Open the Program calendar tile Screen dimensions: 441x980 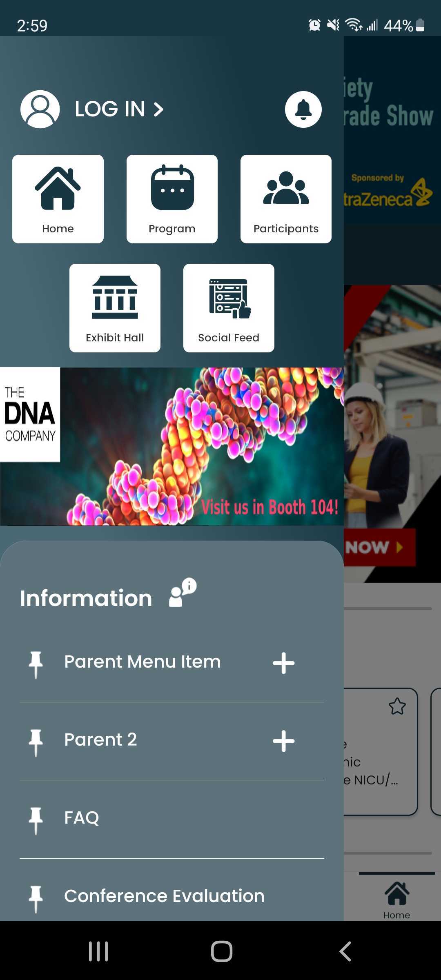tap(172, 199)
